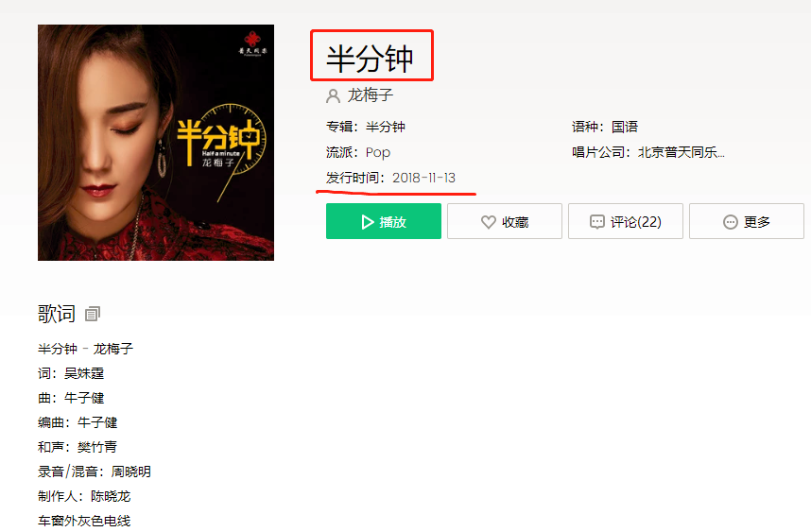
Task: Click the language value 国语
Action: pos(625,127)
